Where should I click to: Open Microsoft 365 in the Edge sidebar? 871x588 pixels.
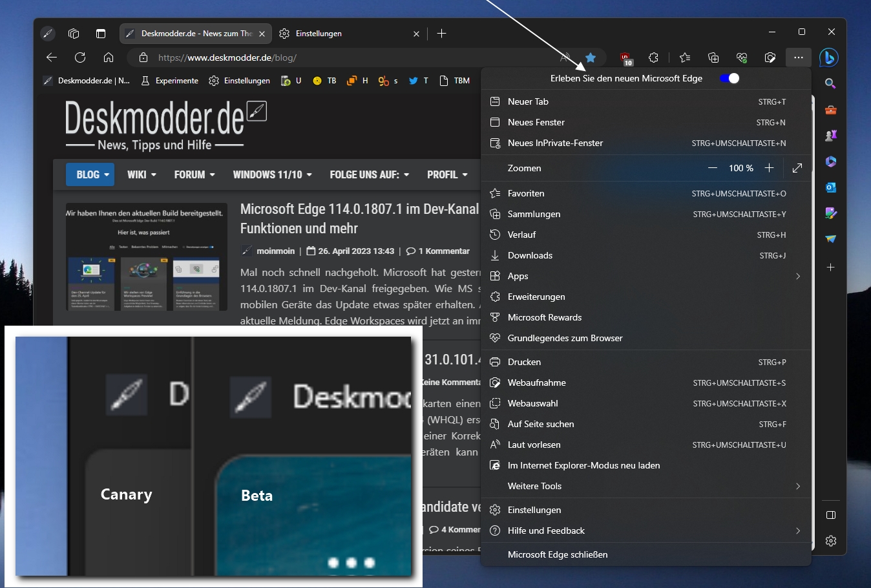(x=831, y=161)
